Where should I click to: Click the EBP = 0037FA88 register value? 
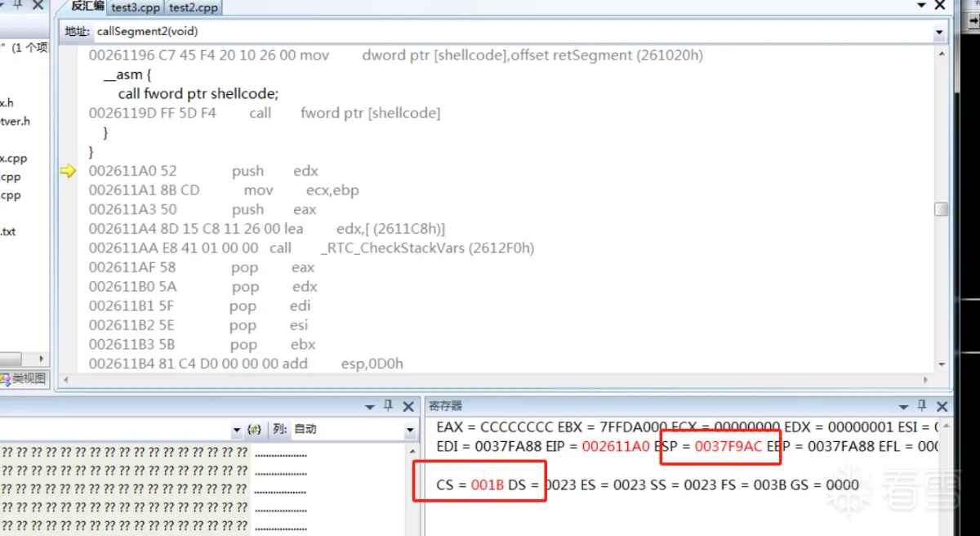click(821, 446)
